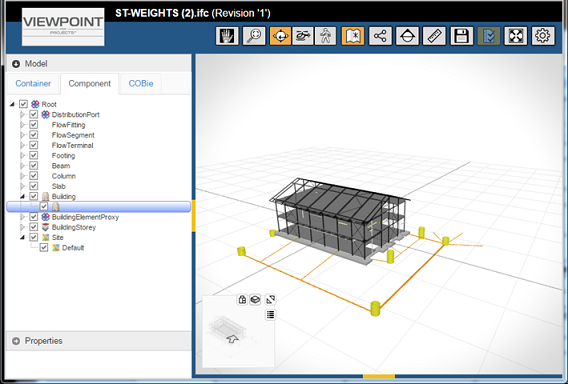The width and height of the screenshot is (568, 384).
Task: Expand the DistributionPort tree node
Action: (22, 114)
